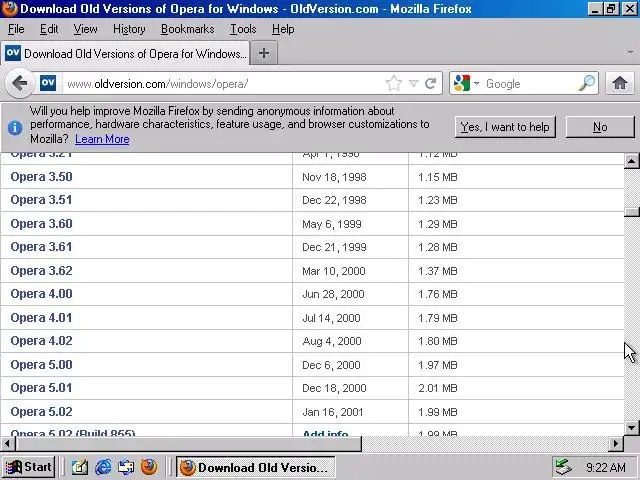Bookmark this page with the star icon
The width and height of the screenshot is (640, 480).
tap(393, 84)
